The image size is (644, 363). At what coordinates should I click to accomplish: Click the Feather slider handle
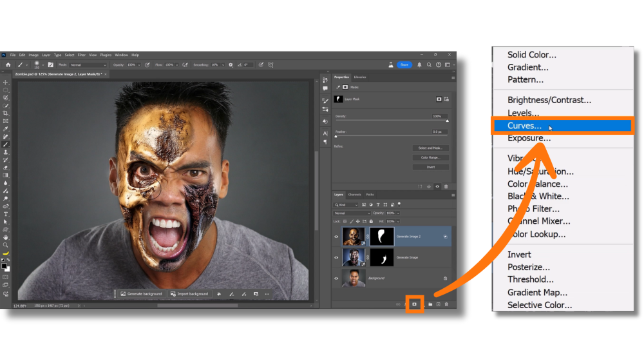(x=336, y=137)
